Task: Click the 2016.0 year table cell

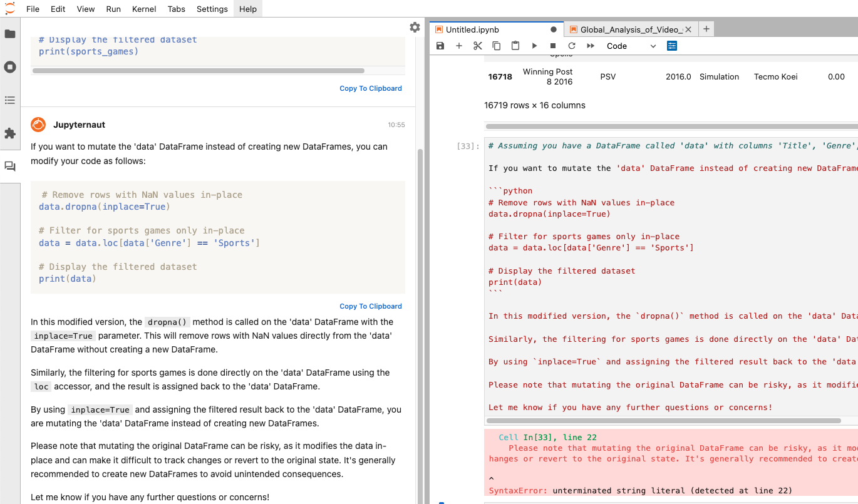Action: (678, 76)
